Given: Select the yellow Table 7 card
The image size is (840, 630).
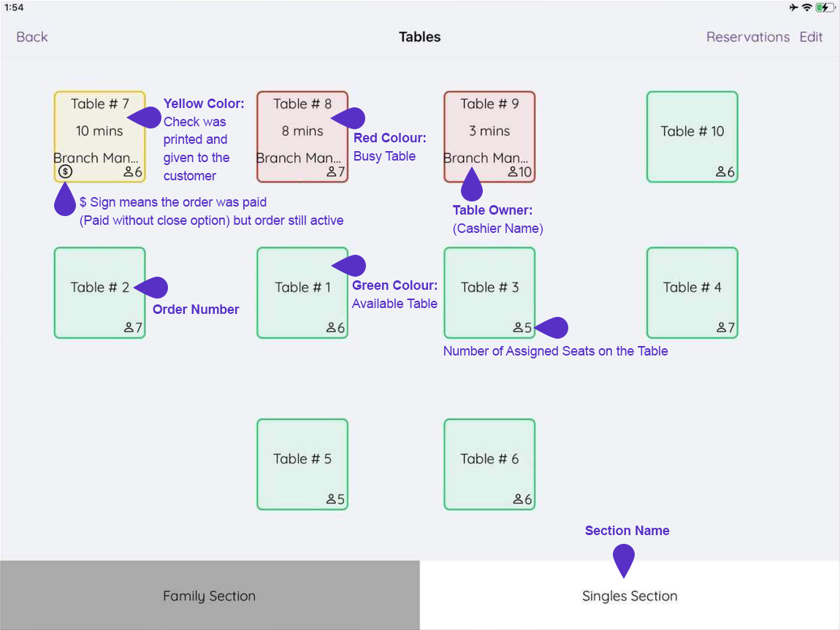Looking at the screenshot, I should pyautogui.click(x=99, y=137).
